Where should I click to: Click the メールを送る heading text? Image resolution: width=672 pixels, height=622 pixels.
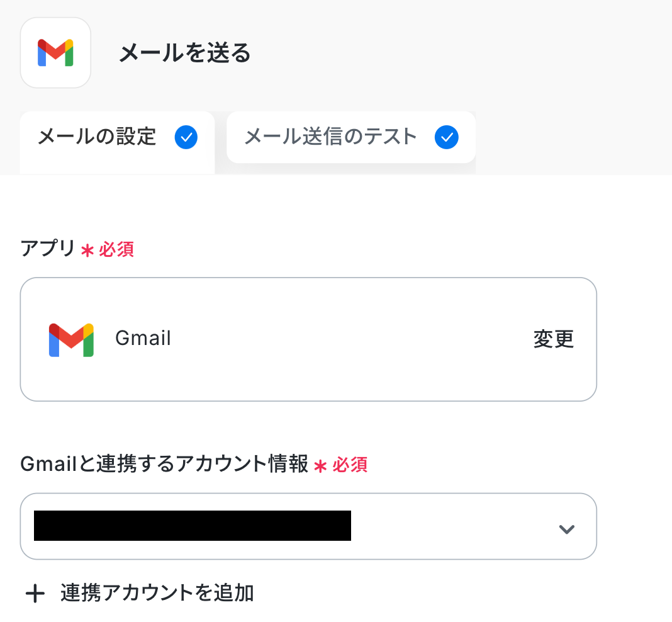pyautogui.click(x=185, y=54)
